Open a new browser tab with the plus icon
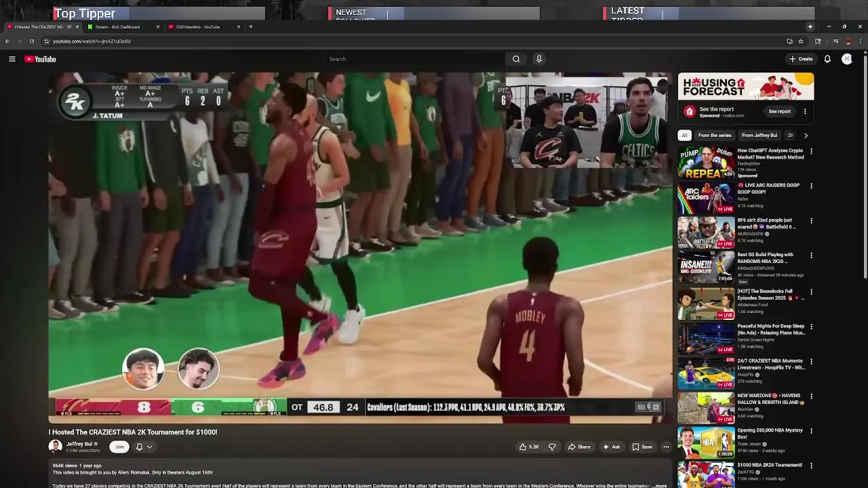The width and height of the screenshot is (868, 488). point(251,26)
